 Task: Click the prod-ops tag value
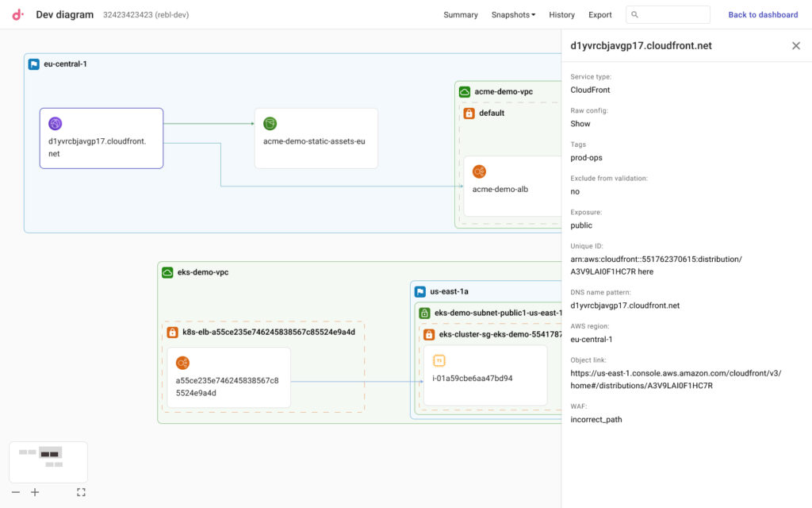point(586,158)
